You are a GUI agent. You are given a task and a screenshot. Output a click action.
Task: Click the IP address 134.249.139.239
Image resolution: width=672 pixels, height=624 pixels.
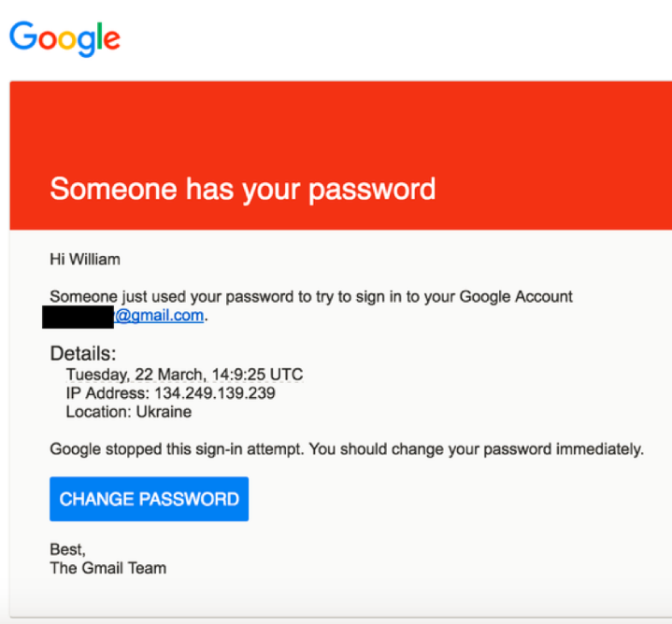[x=215, y=393]
